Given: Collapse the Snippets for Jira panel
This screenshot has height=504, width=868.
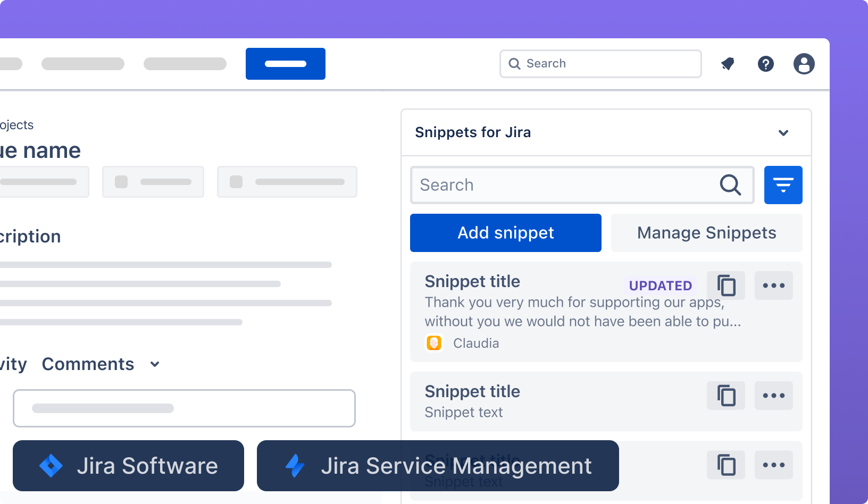Looking at the screenshot, I should [783, 133].
